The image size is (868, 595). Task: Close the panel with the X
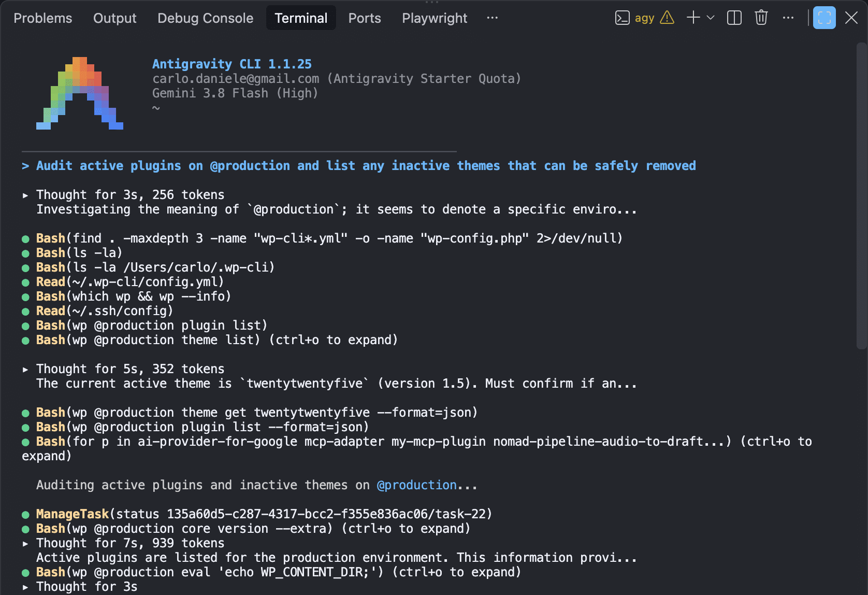click(x=851, y=18)
